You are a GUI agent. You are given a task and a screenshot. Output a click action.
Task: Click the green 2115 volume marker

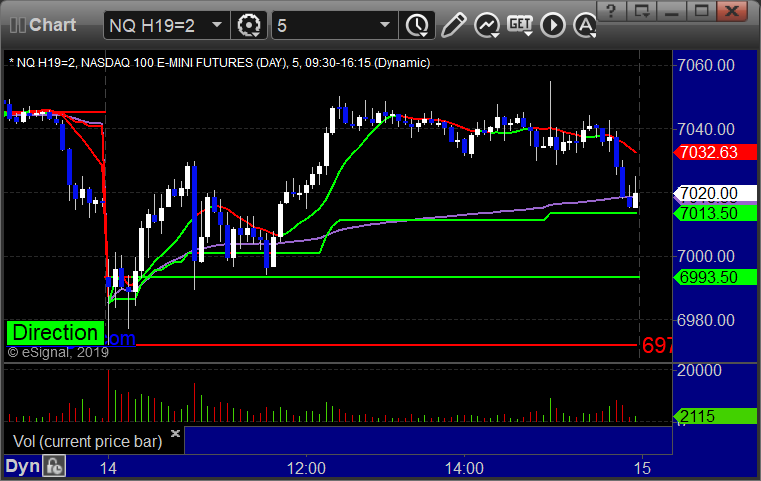pyautogui.click(x=715, y=416)
